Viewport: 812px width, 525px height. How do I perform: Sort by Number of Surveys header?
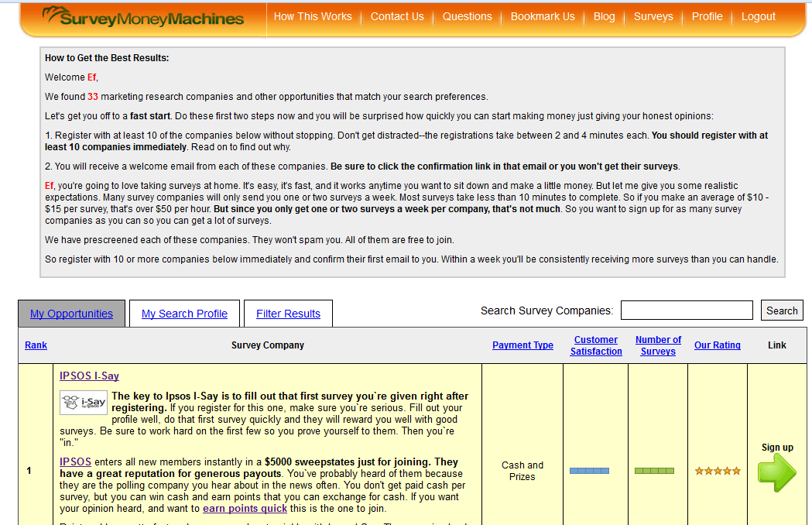[658, 345]
